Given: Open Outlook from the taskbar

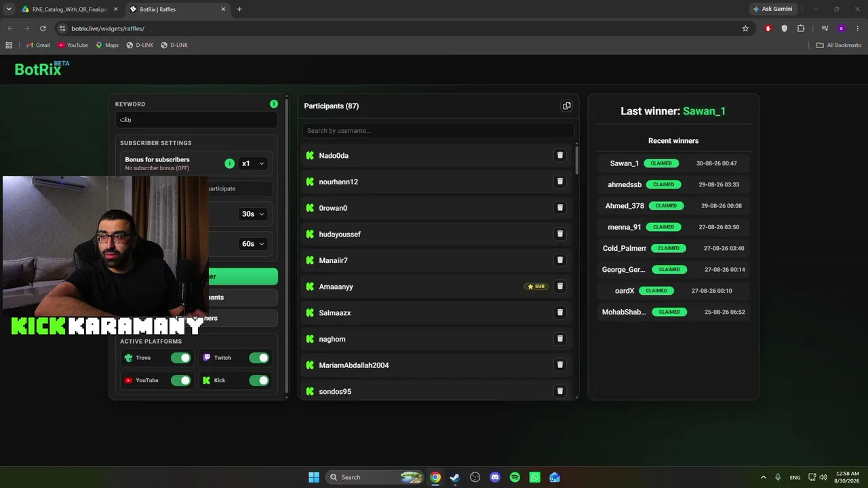Looking at the screenshot, I should pos(555,477).
